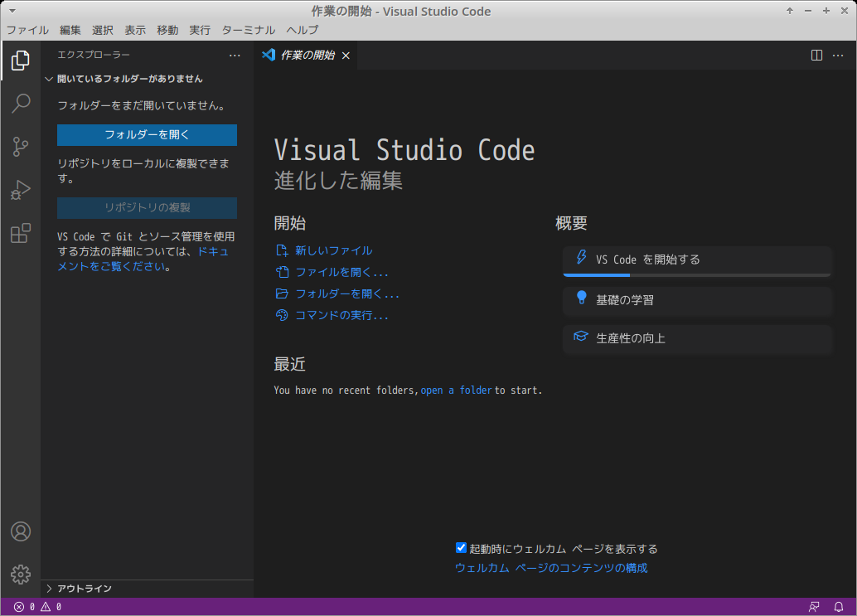
Task: Open the Source Control view icon
Action: tap(20, 147)
